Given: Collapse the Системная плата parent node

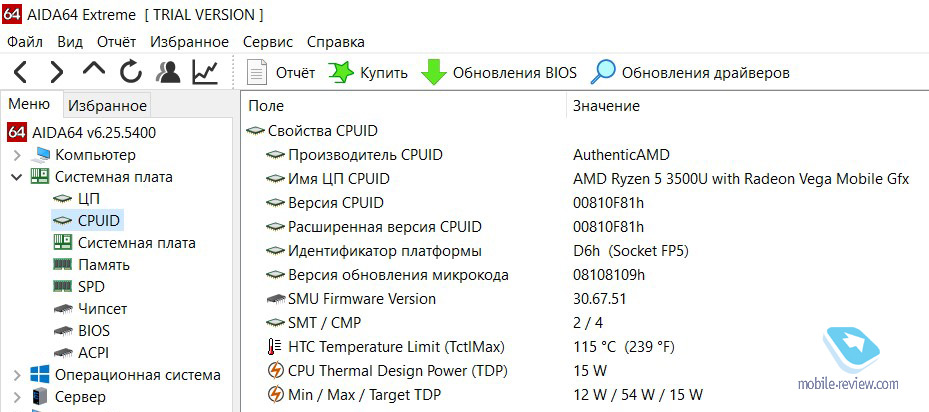Looking at the screenshot, I should pyautogui.click(x=17, y=177).
